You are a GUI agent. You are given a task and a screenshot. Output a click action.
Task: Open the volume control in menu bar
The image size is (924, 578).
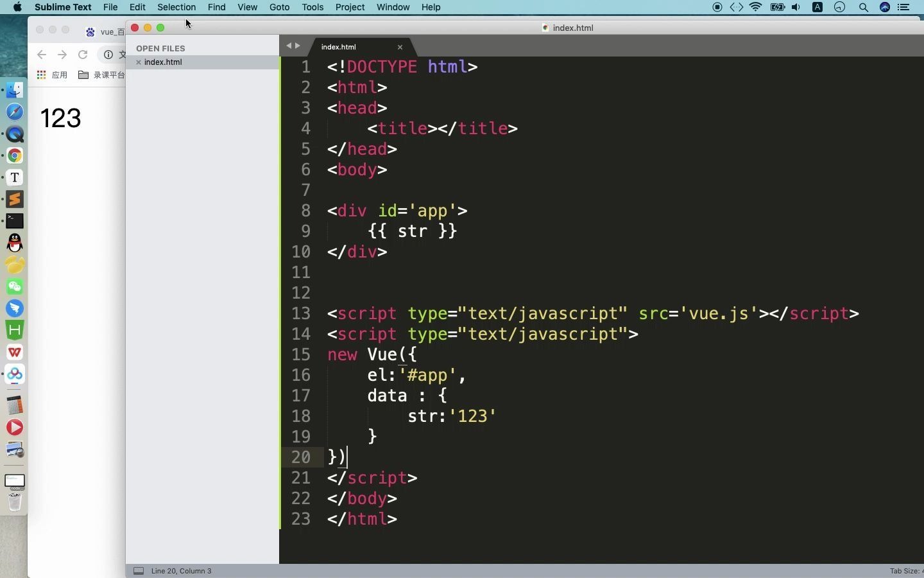797,7
